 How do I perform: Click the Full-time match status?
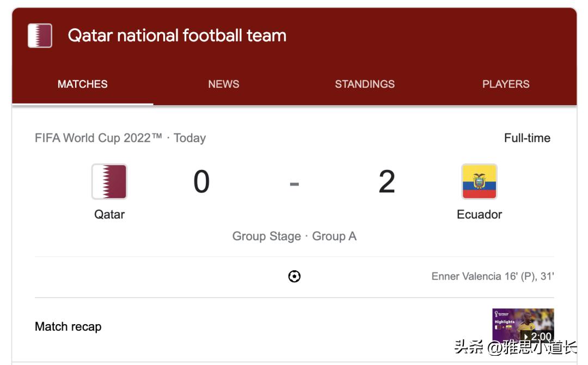tap(527, 138)
